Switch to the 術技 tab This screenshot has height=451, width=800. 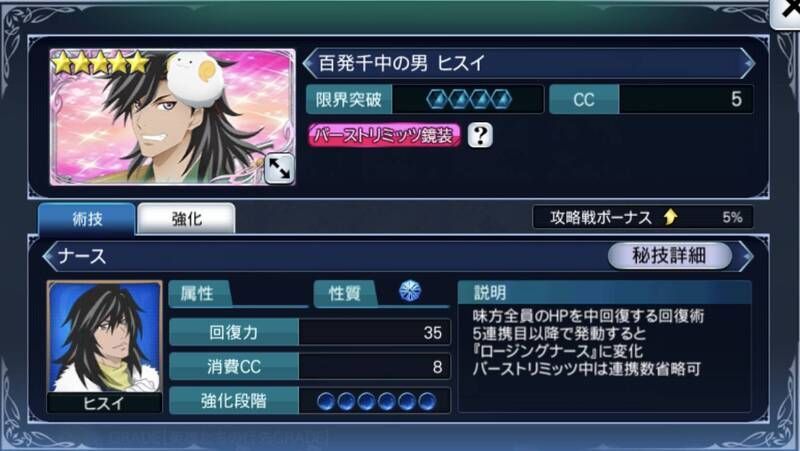click(x=87, y=219)
